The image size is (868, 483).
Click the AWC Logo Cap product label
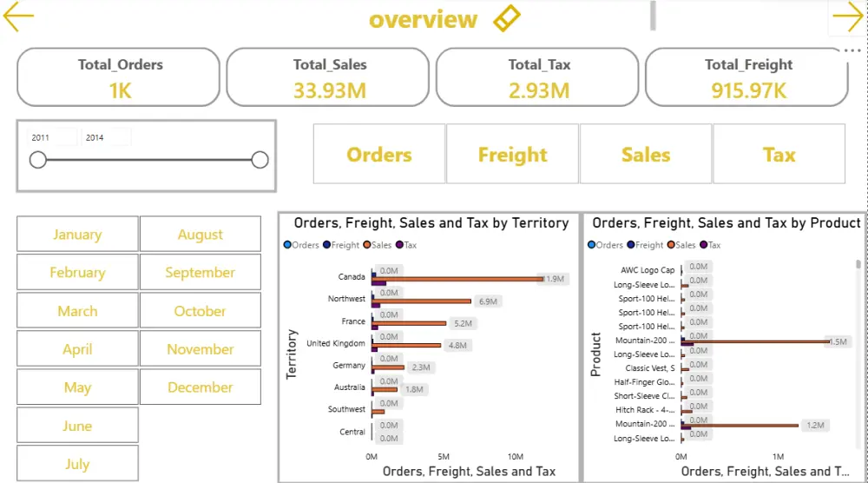click(648, 270)
